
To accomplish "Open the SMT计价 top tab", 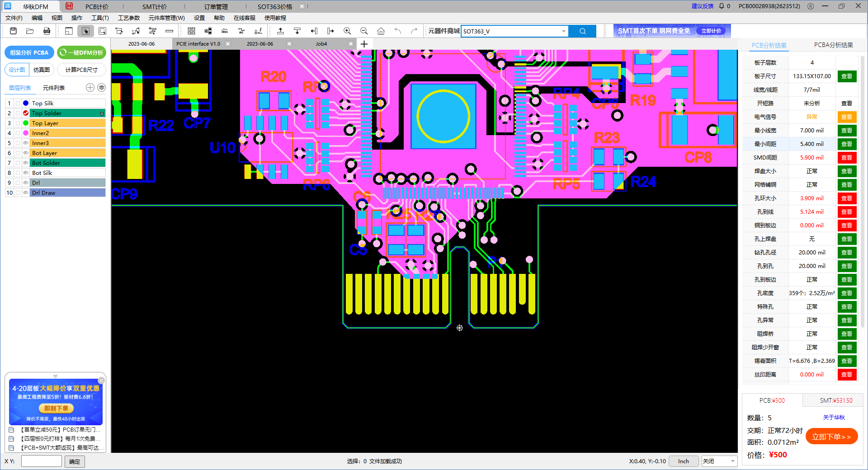I will [x=154, y=7].
